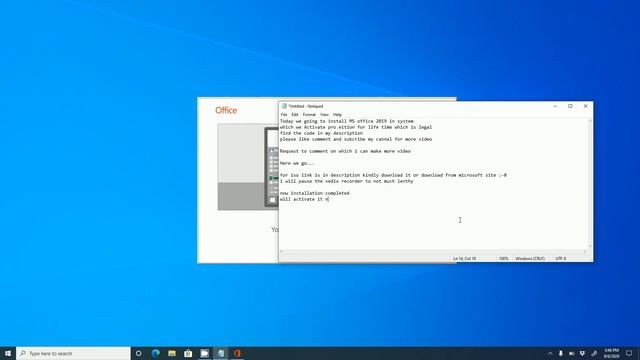Show hidden system tray icons
Screen dimensions: 640x360
550,353
